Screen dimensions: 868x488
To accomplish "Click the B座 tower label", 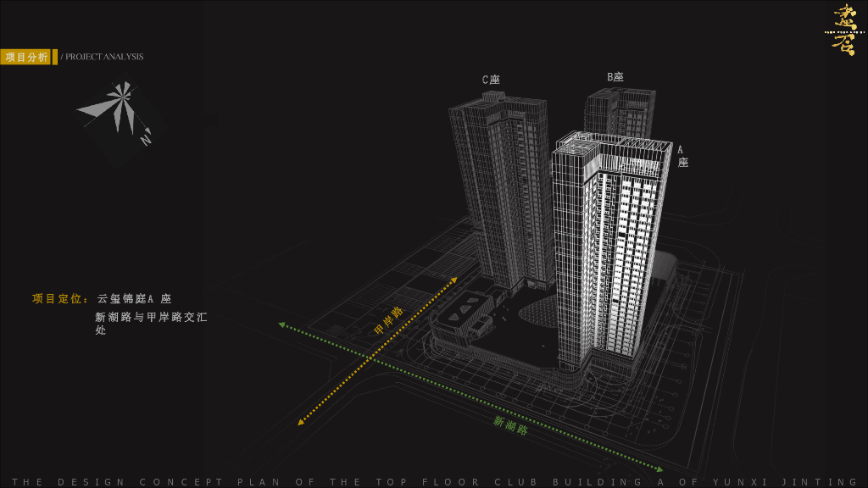I will click(x=615, y=77).
